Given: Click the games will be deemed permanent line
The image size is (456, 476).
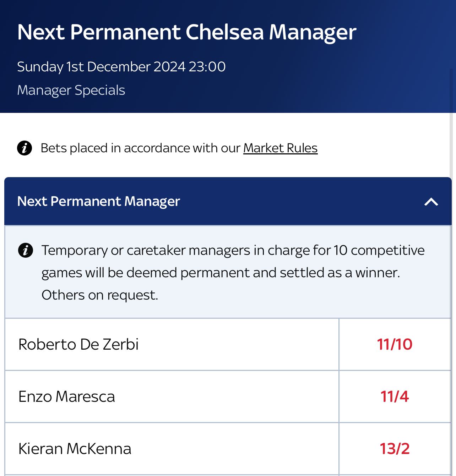Looking at the screenshot, I should [x=221, y=273].
